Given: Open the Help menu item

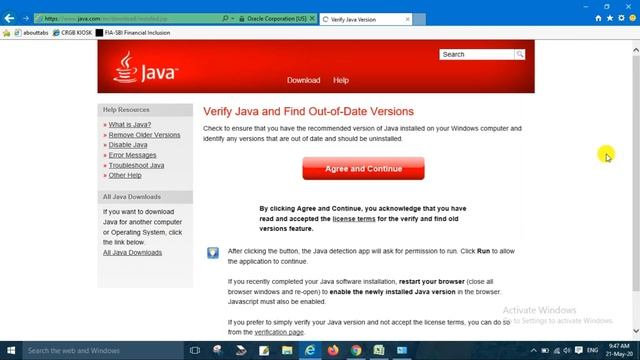Looking at the screenshot, I should (x=341, y=80).
